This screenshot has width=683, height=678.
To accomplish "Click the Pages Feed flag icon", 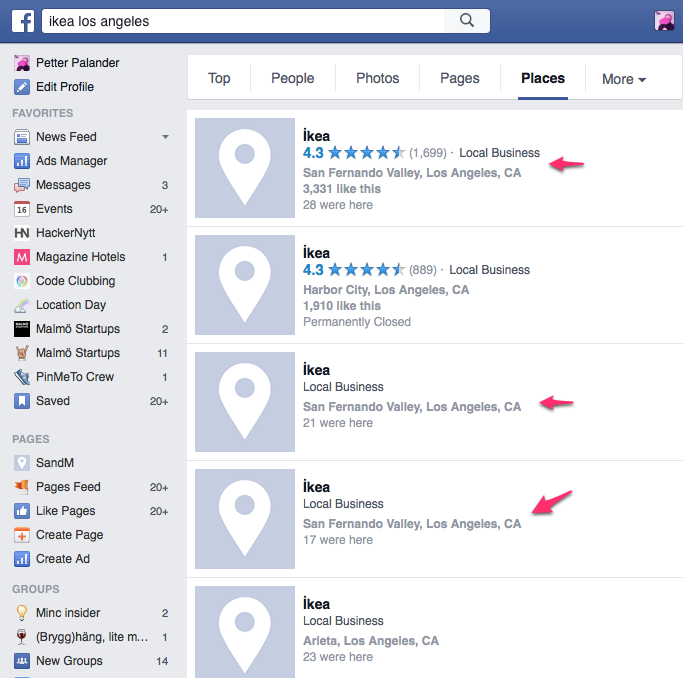I will click(22, 486).
